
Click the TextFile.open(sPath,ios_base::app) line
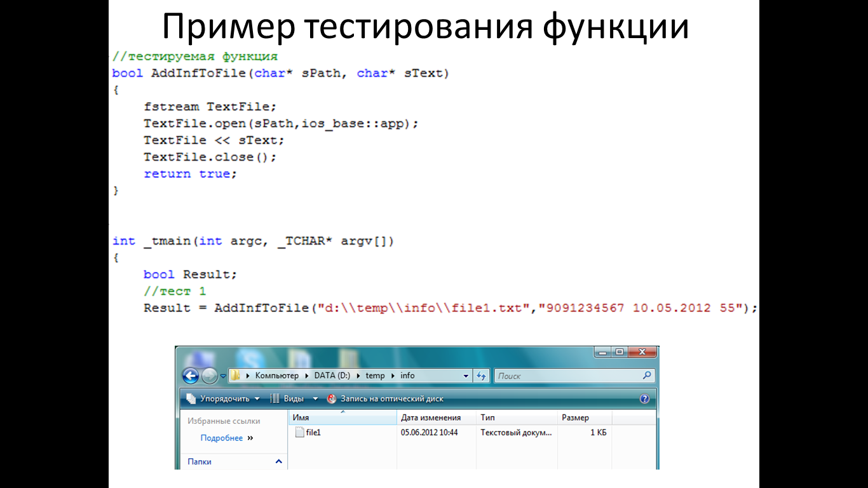click(281, 123)
